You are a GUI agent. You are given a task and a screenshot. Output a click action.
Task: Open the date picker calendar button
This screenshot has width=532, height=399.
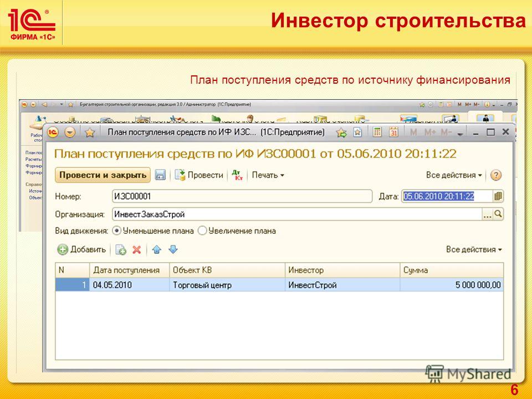click(498, 196)
